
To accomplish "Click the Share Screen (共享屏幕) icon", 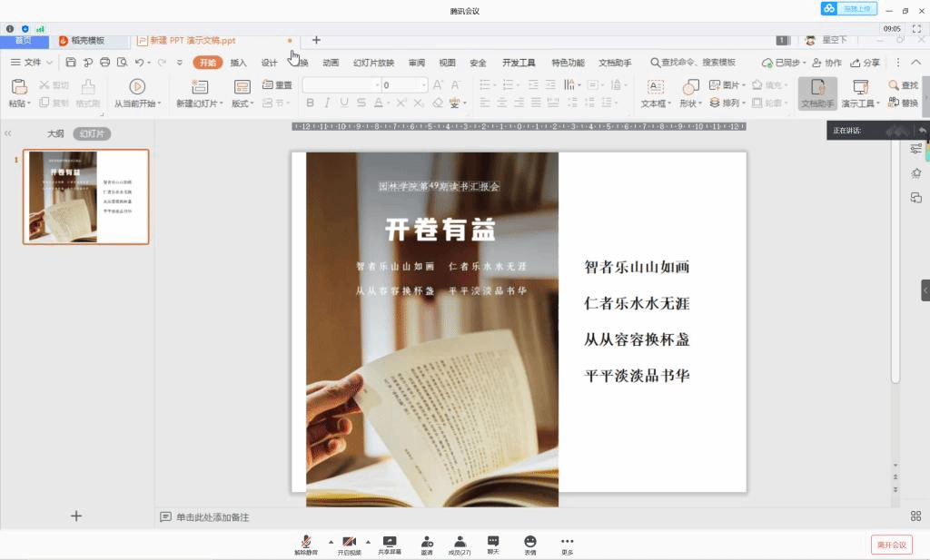I will coord(390,542).
